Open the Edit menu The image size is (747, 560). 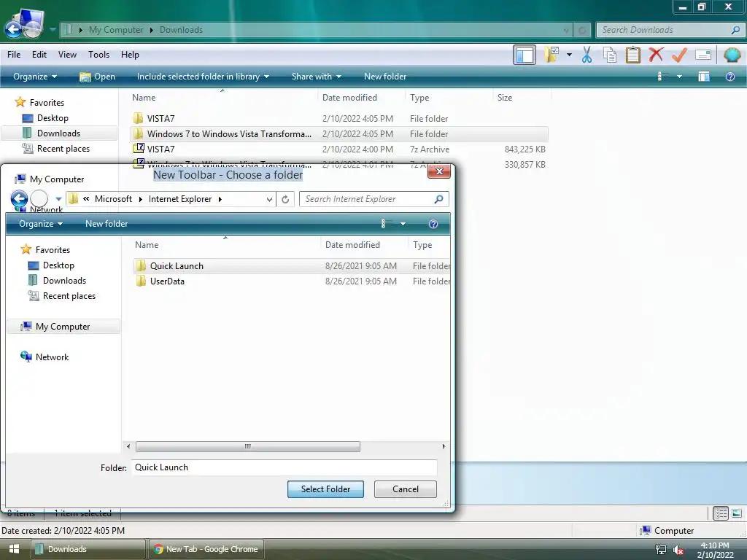[x=39, y=54]
